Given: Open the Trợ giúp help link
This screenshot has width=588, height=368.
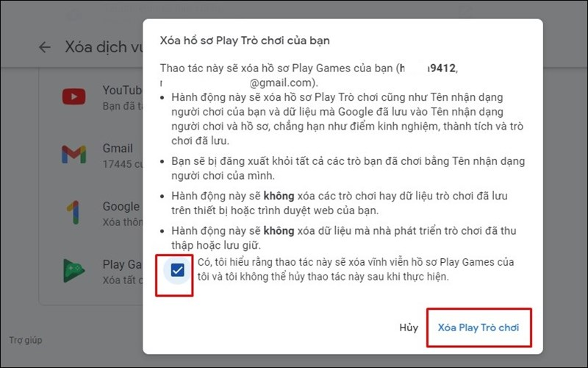Looking at the screenshot, I should (x=26, y=340).
